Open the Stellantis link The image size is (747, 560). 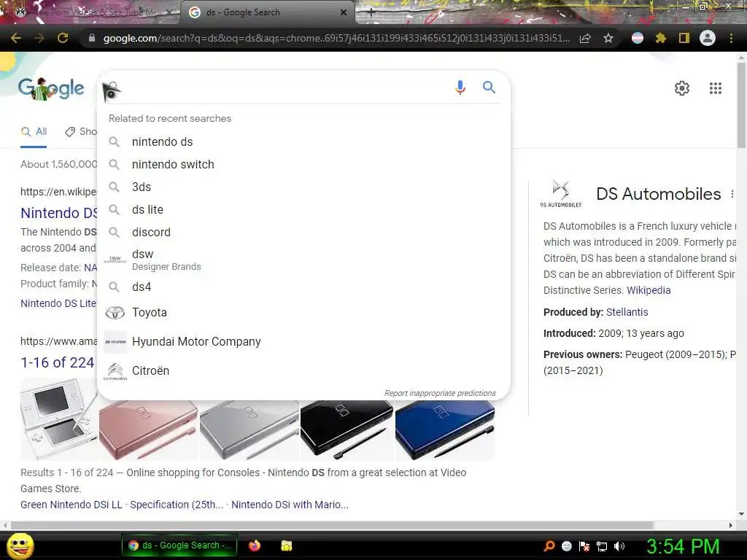[627, 312]
